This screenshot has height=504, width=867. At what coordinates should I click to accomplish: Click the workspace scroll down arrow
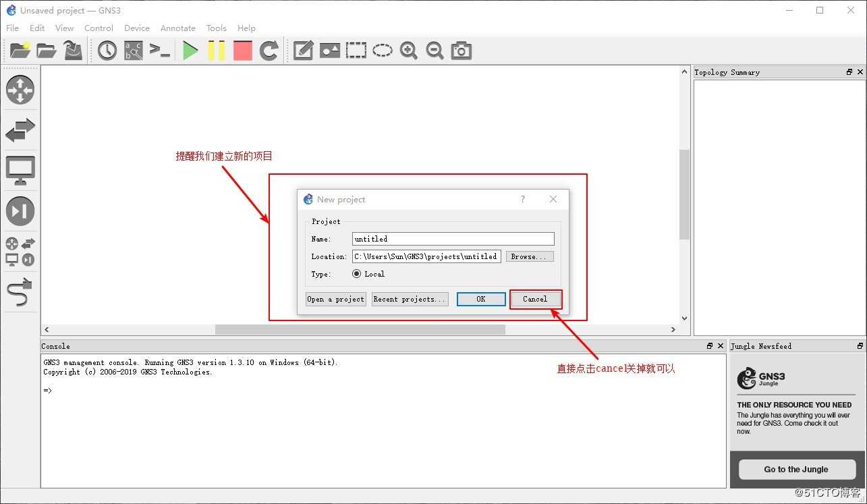[x=684, y=318]
